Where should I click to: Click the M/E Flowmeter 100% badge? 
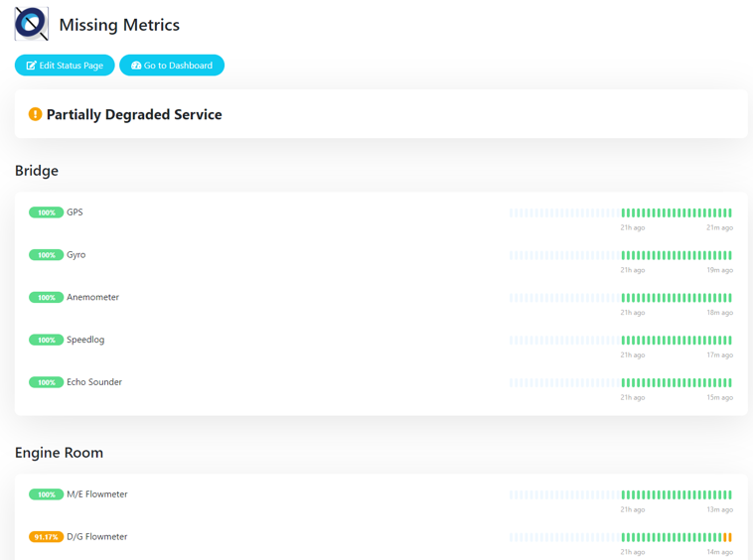pos(46,494)
